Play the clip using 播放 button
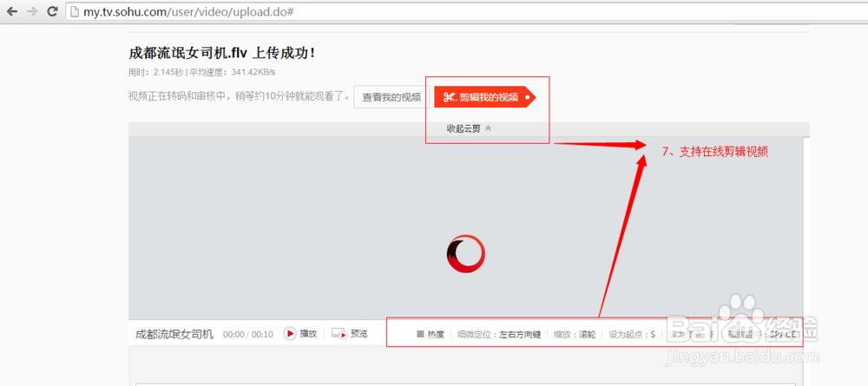 (300, 334)
